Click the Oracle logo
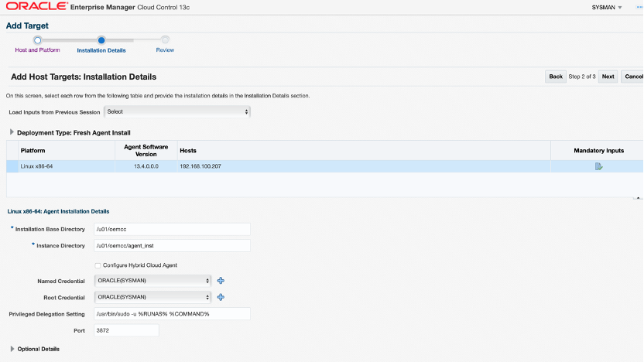 coord(37,6)
